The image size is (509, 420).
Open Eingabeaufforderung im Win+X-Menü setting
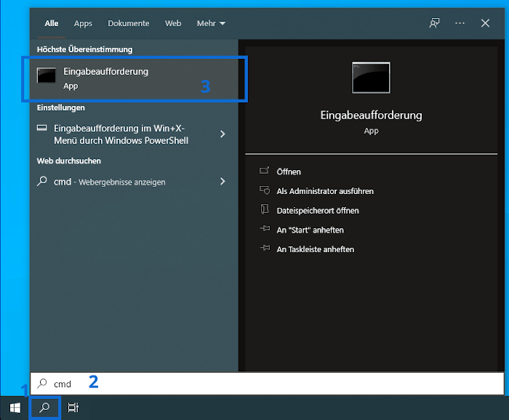121,134
